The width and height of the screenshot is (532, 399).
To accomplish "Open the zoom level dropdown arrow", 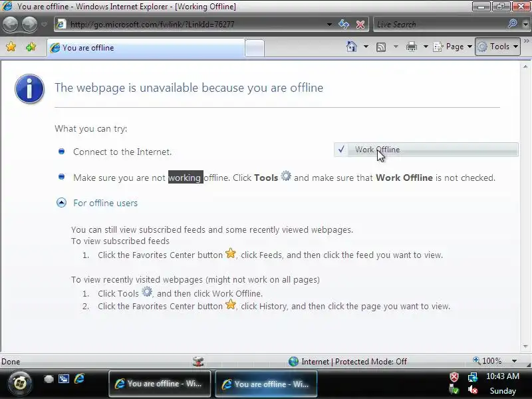I will tap(514, 361).
